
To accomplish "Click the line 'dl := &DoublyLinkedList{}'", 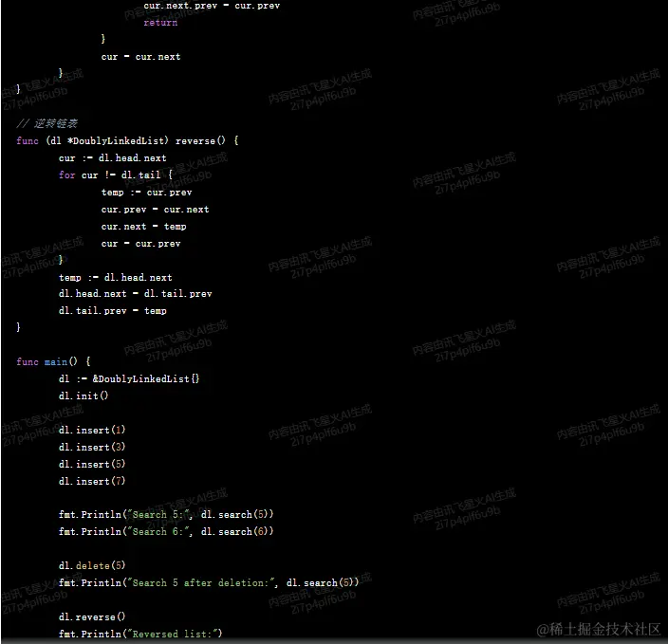I will (x=129, y=378).
